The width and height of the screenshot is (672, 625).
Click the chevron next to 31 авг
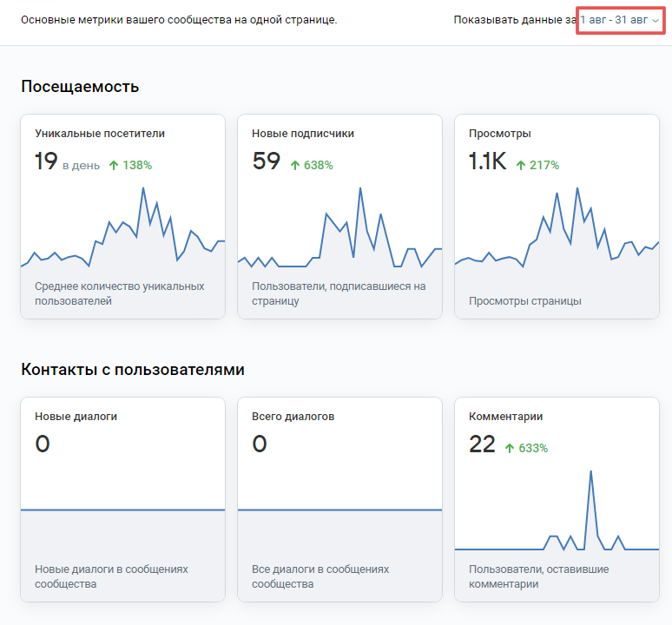656,21
